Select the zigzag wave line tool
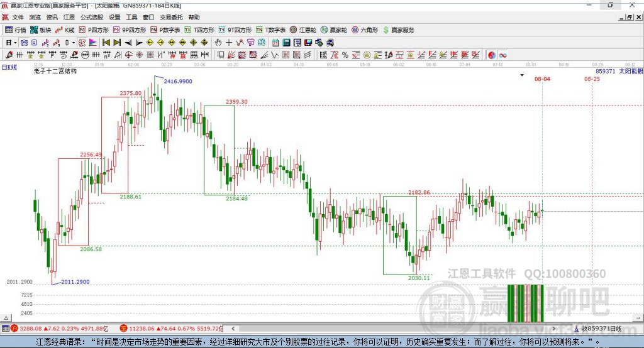 [x=275, y=55]
